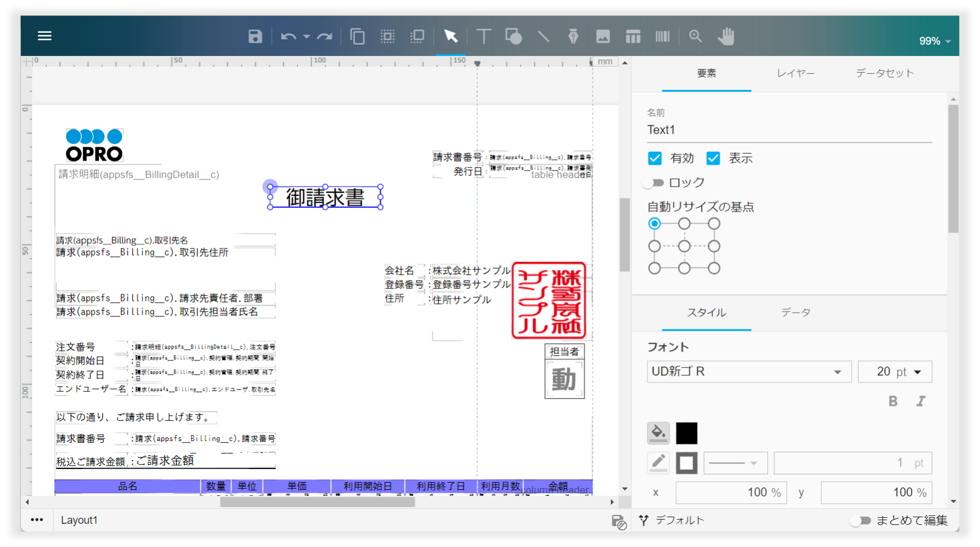
Task: Click the vertical canvas scrollbar thumb
Action: point(625,235)
